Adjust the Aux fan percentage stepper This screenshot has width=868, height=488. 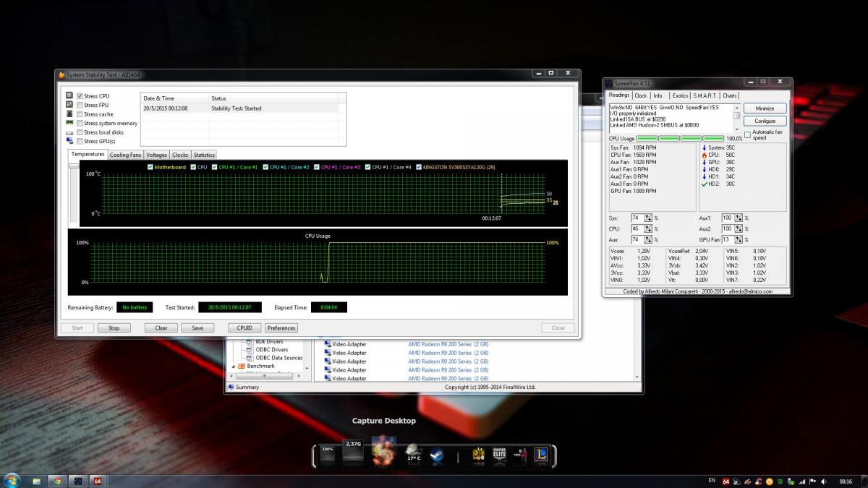pyautogui.click(x=648, y=239)
